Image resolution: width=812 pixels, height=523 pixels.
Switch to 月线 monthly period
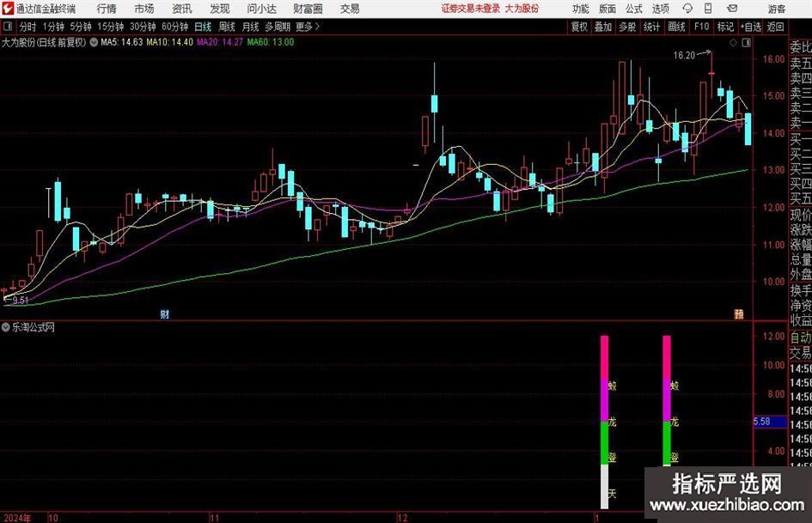tap(251, 27)
